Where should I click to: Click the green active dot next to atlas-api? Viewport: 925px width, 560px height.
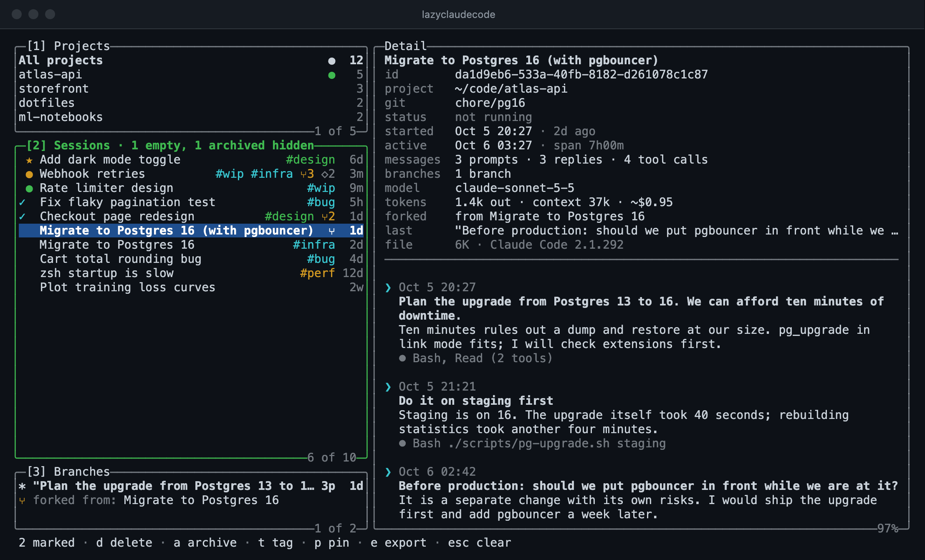(x=332, y=75)
